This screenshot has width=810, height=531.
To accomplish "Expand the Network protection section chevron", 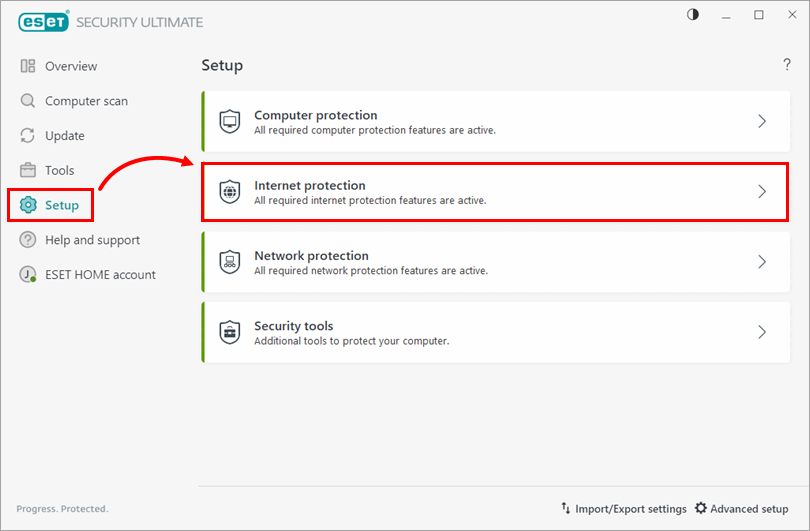I will [x=762, y=262].
